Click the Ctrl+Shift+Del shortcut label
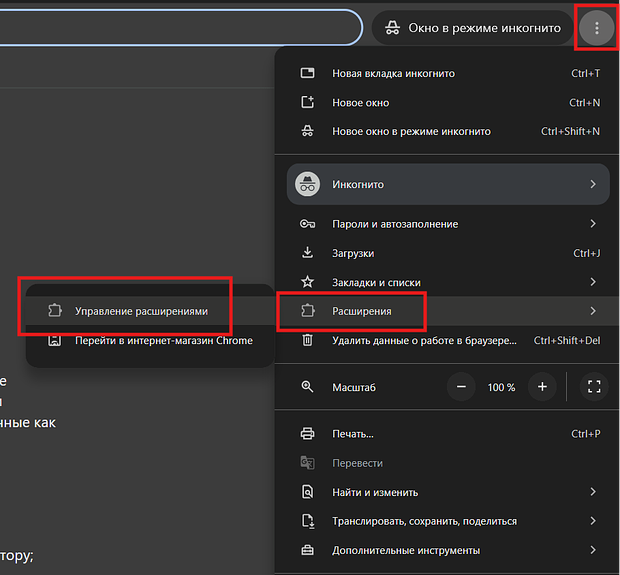620x575 pixels. click(567, 340)
